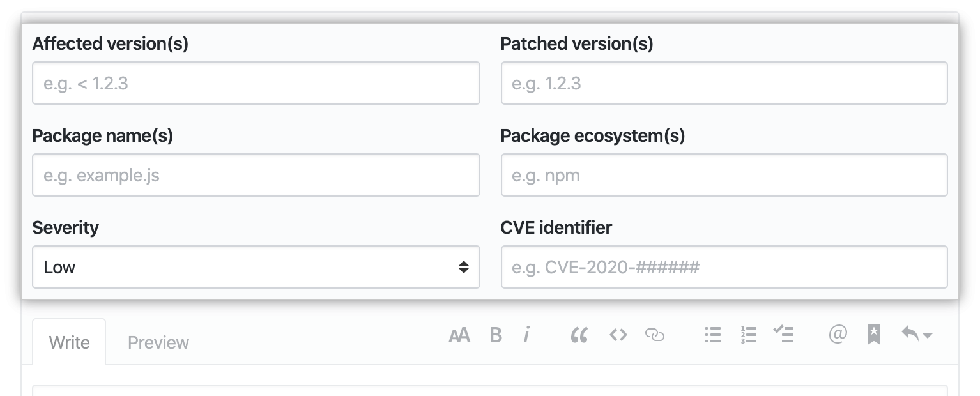Apply italic formatting in the toolbar
Image resolution: width=980 pixels, height=396 pixels.
pyautogui.click(x=527, y=335)
